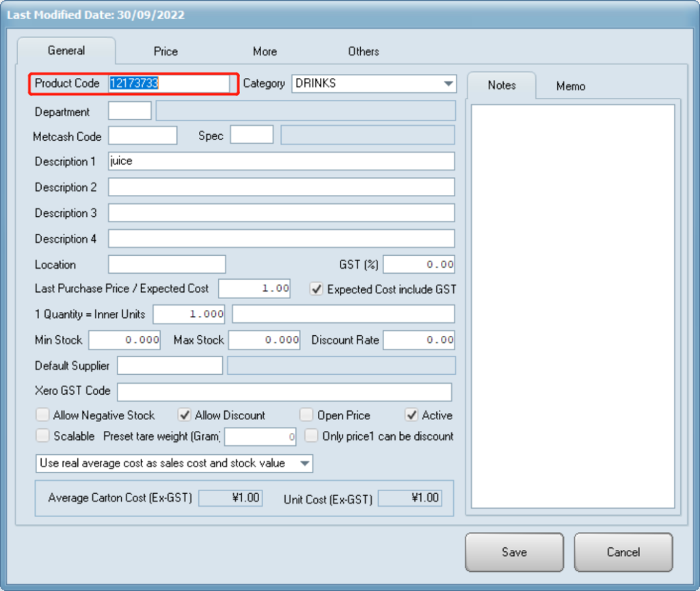The height and width of the screenshot is (591, 700).
Task: Select the Others tab
Action: [x=363, y=51]
